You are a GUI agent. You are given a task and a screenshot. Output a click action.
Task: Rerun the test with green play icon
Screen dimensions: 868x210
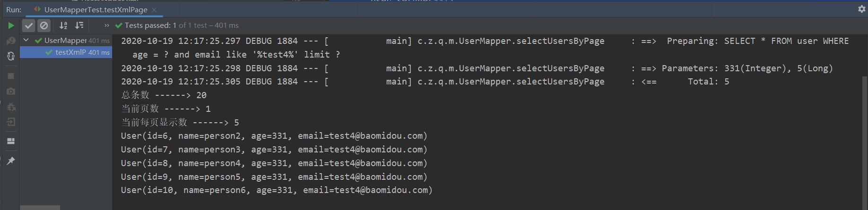[11, 25]
